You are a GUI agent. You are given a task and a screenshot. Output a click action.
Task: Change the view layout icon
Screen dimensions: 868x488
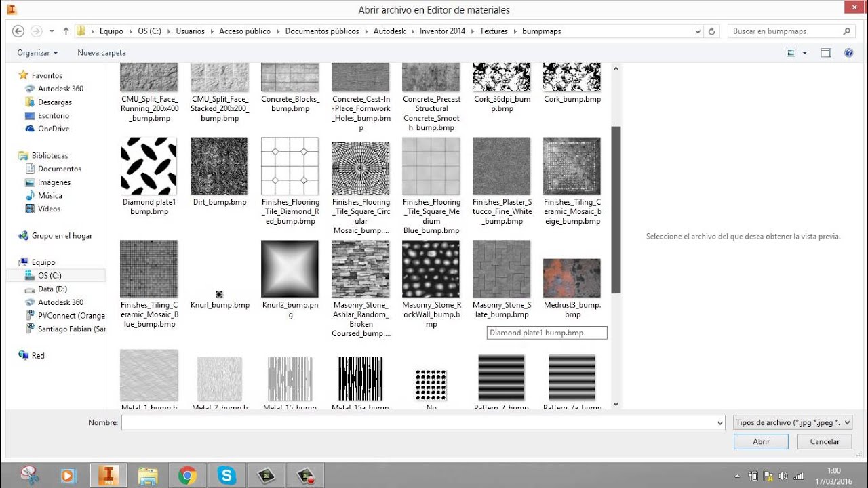[791, 53]
